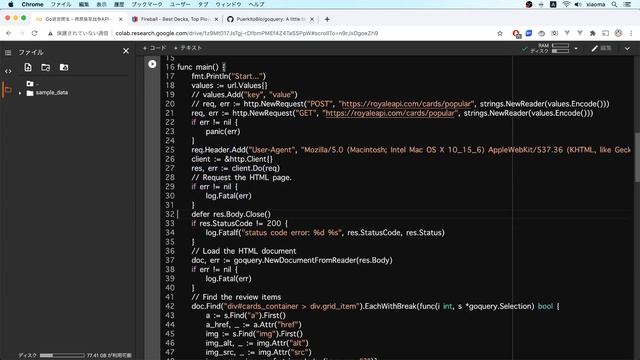The height and width of the screenshot is (360, 640).
Task: Reload the page in Chrome
Action: 34,33
